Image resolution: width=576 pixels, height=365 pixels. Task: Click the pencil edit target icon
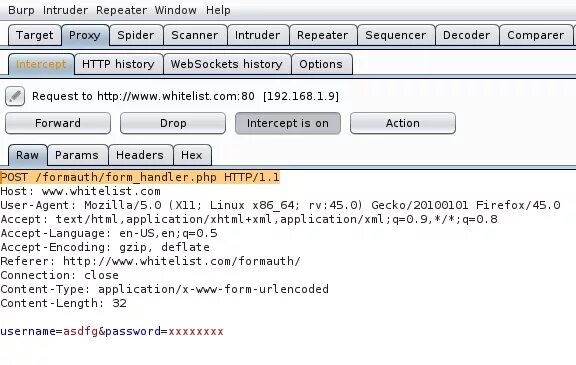[x=15, y=96]
